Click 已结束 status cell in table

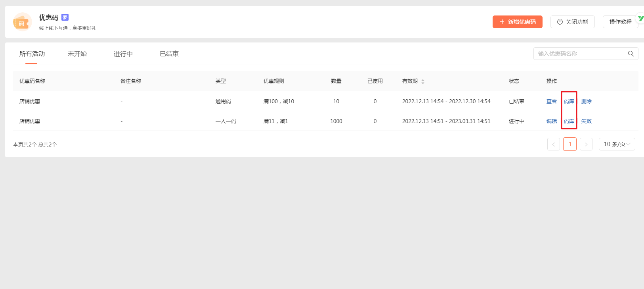pyautogui.click(x=516, y=101)
